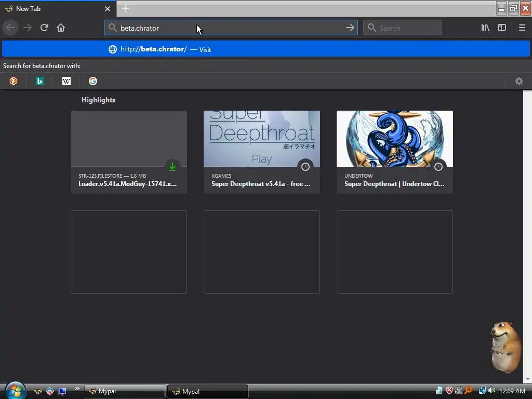
Task: Click the 12:09 AM clock
Action: pos(512,391)
